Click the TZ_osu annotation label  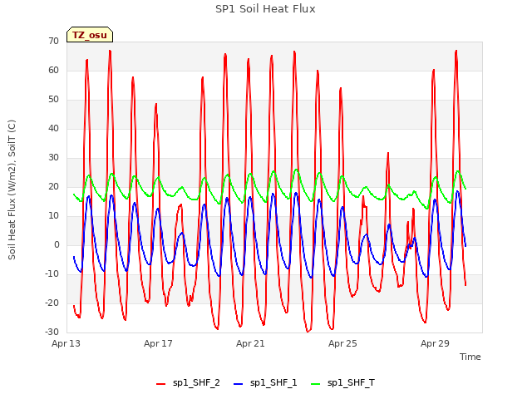pos(90,35)
